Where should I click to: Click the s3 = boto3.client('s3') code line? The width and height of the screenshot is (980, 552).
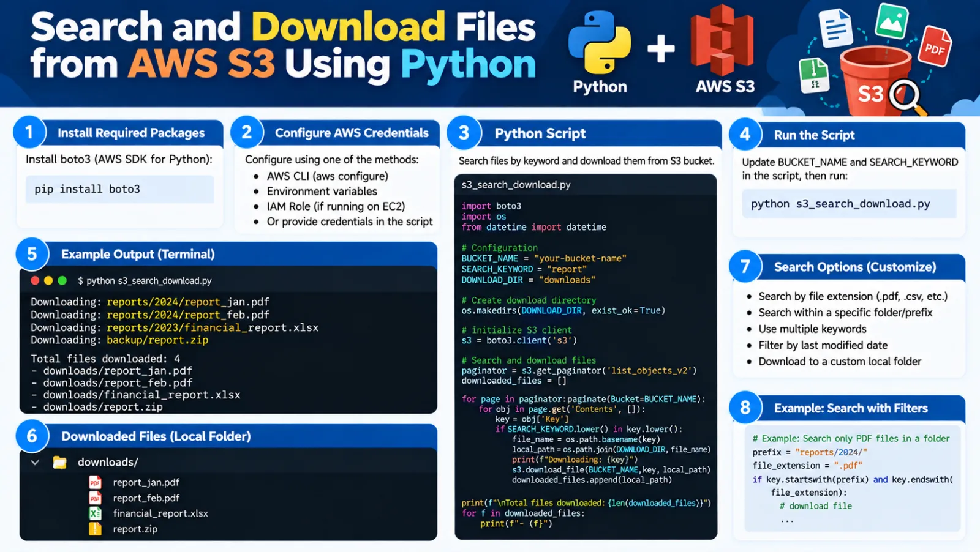pos(519,340)
